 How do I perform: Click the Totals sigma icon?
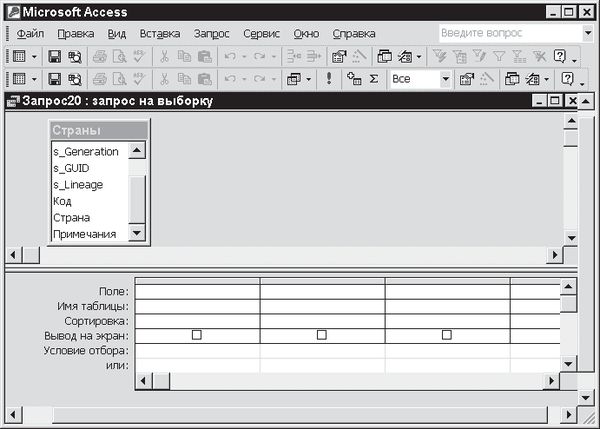click(374, 78)
